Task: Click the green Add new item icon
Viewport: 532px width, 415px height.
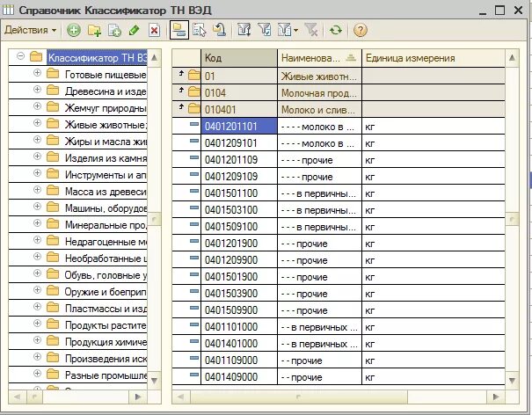Action: point(74,30)
